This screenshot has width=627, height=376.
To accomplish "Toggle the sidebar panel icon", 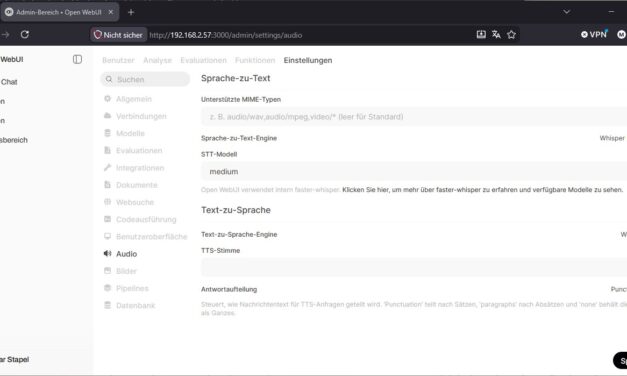I will [77, 60].
